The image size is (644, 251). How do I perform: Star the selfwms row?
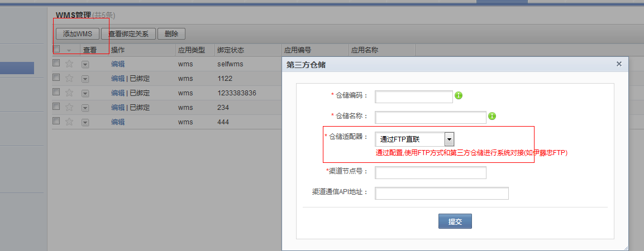(x=69, y=64)
